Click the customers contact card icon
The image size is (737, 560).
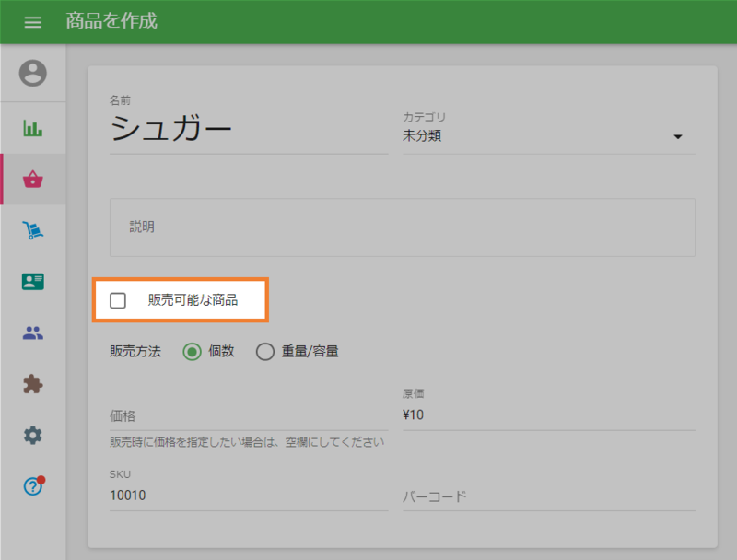[34, 282]
